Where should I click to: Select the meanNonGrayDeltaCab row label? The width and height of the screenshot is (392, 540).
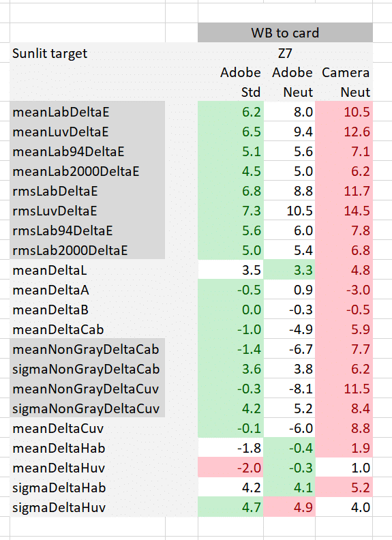(87, 349)
